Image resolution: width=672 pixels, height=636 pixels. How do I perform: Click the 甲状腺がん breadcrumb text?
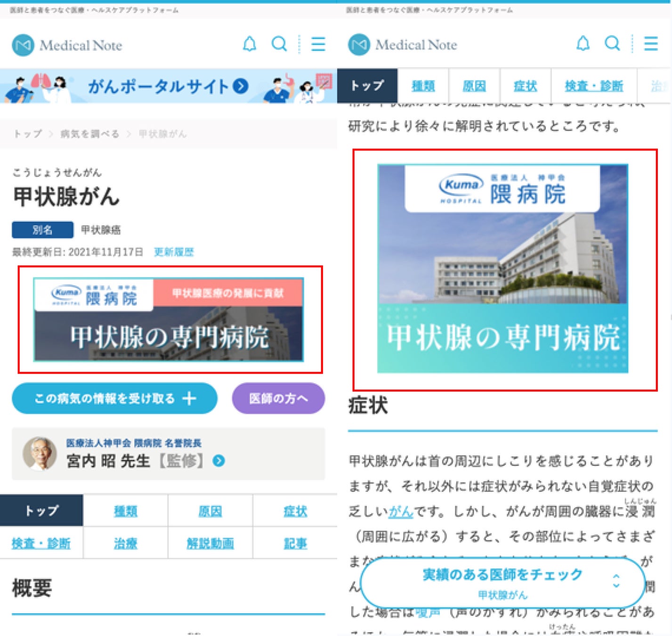pos(163,134)
